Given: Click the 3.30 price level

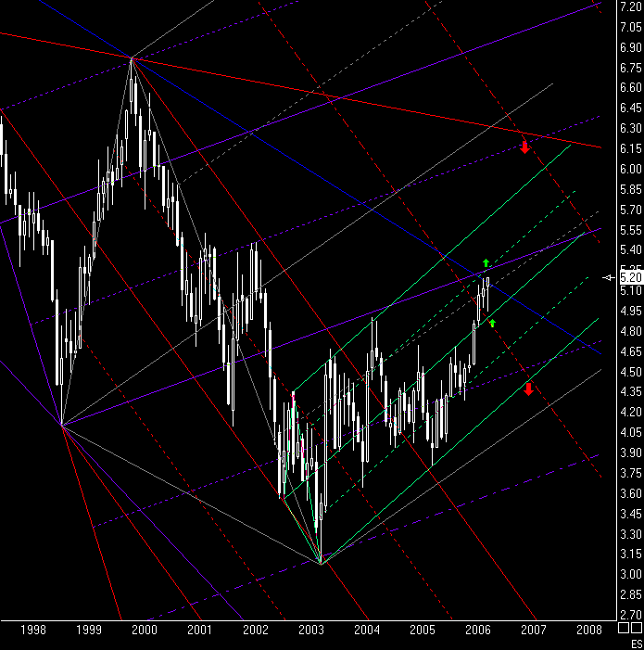Looking at the screenshot, I should (631, 534).
